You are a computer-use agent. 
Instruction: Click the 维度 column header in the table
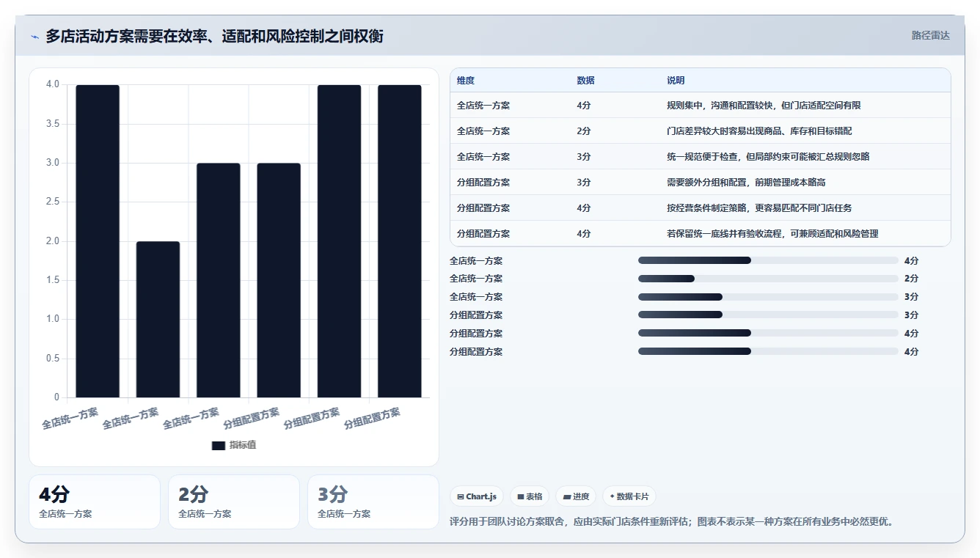point(466,81)
